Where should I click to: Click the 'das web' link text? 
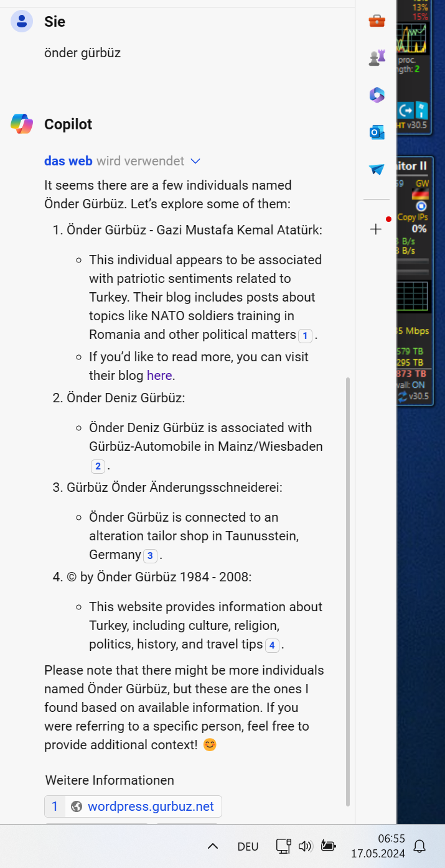point(68,161)
